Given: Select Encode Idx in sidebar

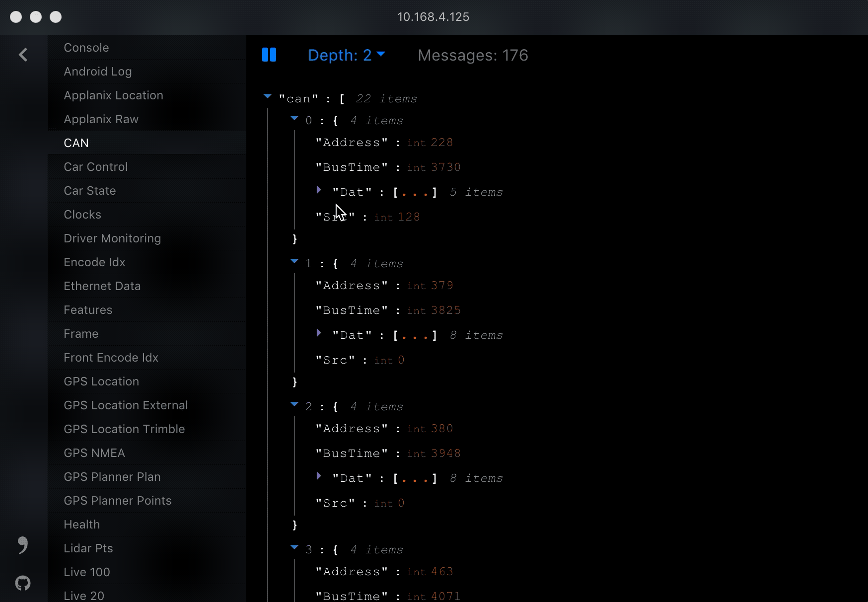Looking at the screenshot, I should coord(147,262).
